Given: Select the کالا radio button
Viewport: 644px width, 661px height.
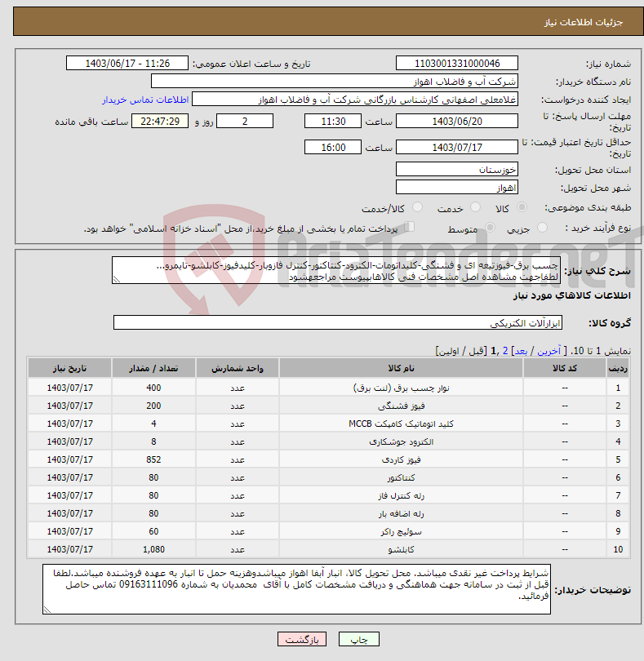Looking at the screenshot, I should [x=522, y=207].
